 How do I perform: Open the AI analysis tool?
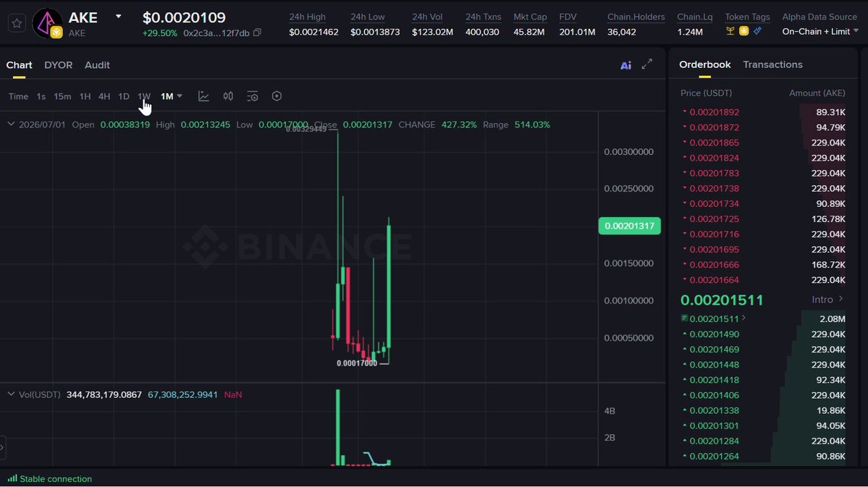(625, 65)
